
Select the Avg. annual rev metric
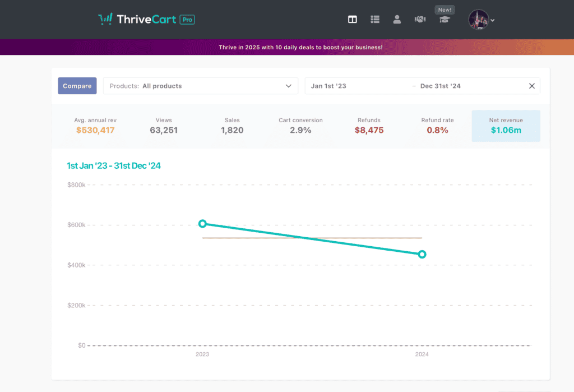(x=95, y=126)
